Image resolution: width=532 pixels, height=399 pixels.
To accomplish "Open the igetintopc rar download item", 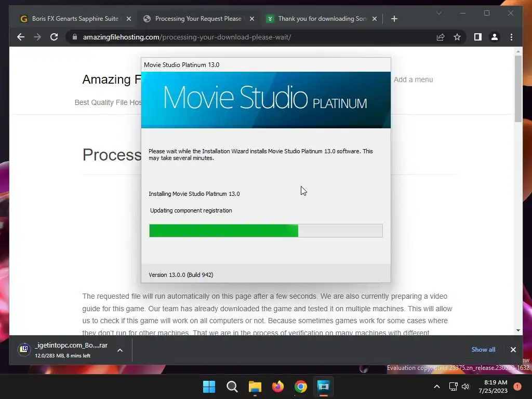I will coord(71,350).
